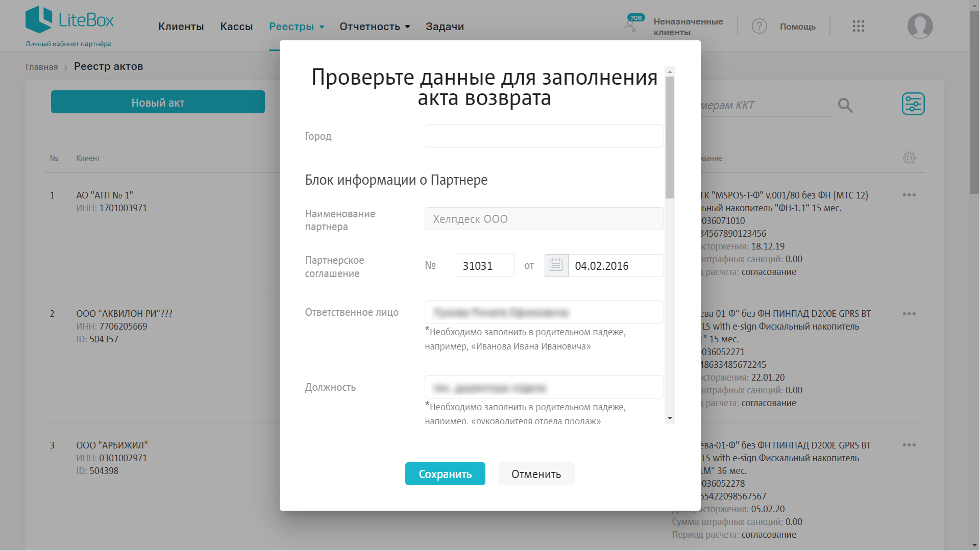Click Личный кабинет партнёра caption
Viewport: 980px width, 551px height.
coord(68,44)
